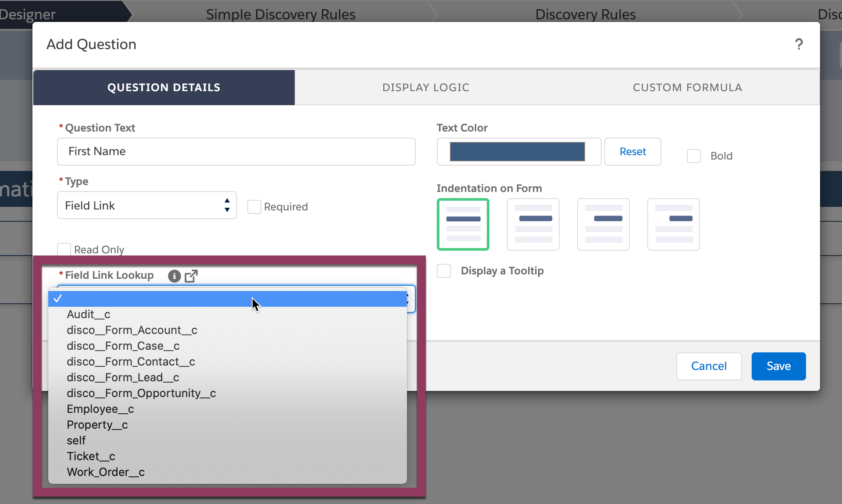Choose disco__Form_Contact__c option
This screenshot has height=504, width=842.
tap(227, 362)
